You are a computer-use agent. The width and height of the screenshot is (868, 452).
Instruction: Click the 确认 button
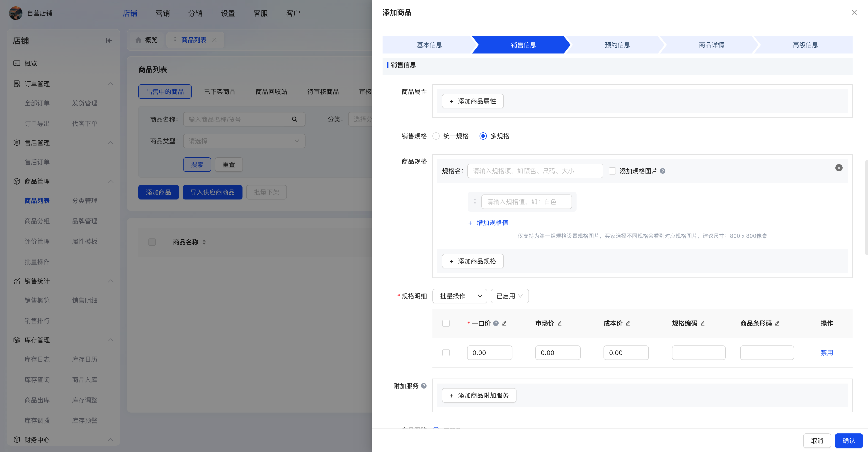pos(849,440)
